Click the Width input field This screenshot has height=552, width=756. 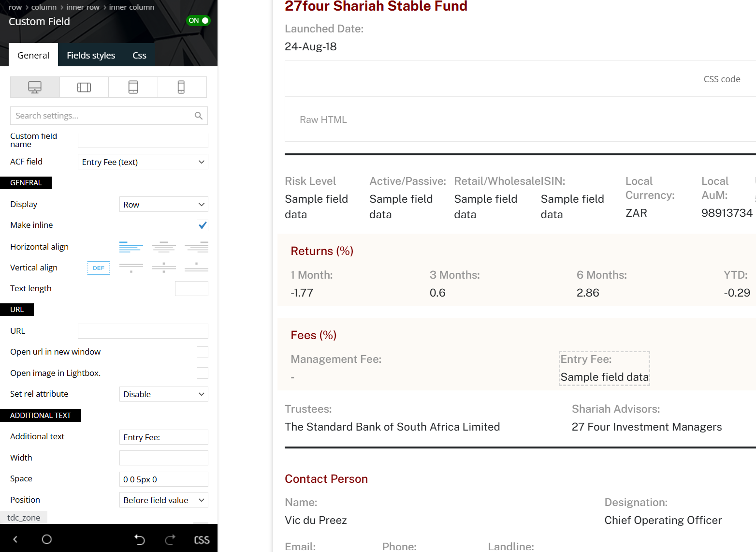point(164,458)
